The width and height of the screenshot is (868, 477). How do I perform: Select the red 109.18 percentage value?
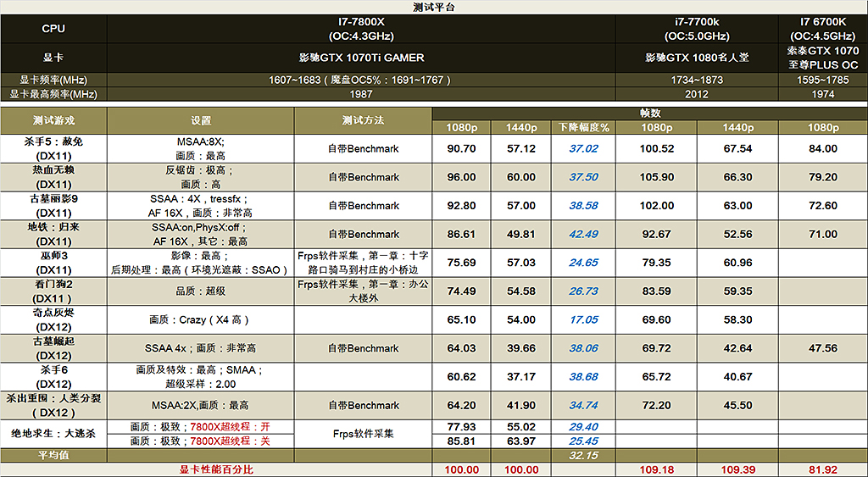point(657,470)
